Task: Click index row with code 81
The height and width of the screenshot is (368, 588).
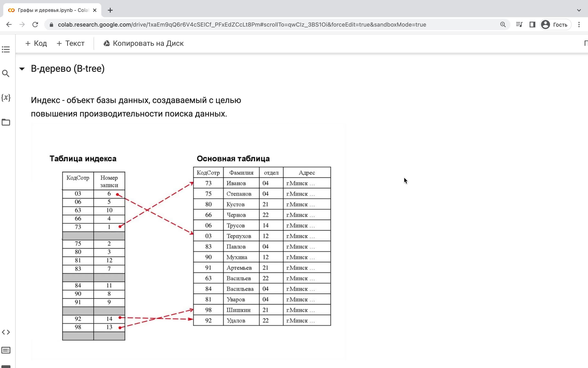Action: click(x=94, y=260)
